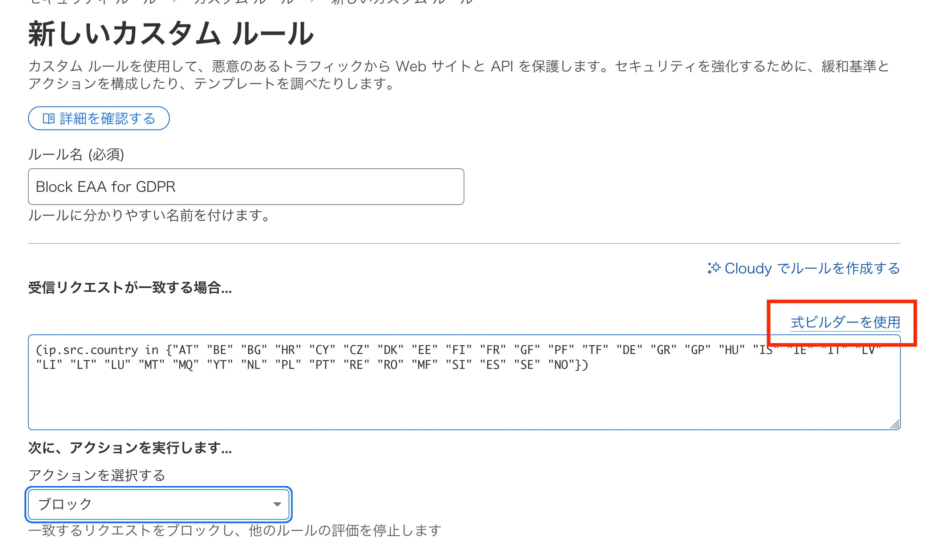Click the resize grip of the expression textarea
The width and height of the screenshot is (928, 560).
[x=896, y=424]
